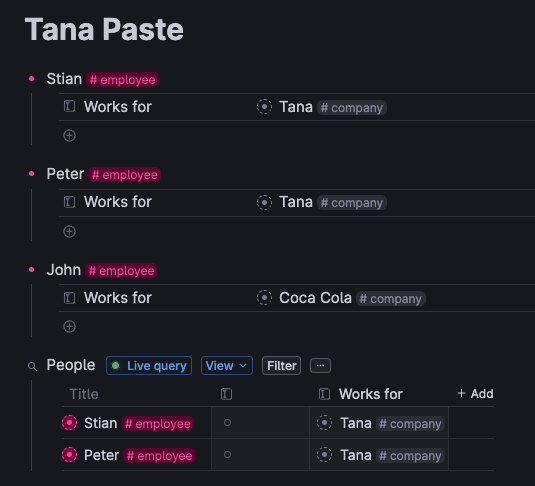Click the add-field plus icon under John
The image size is (535, 486).
(x=69, y=326)
